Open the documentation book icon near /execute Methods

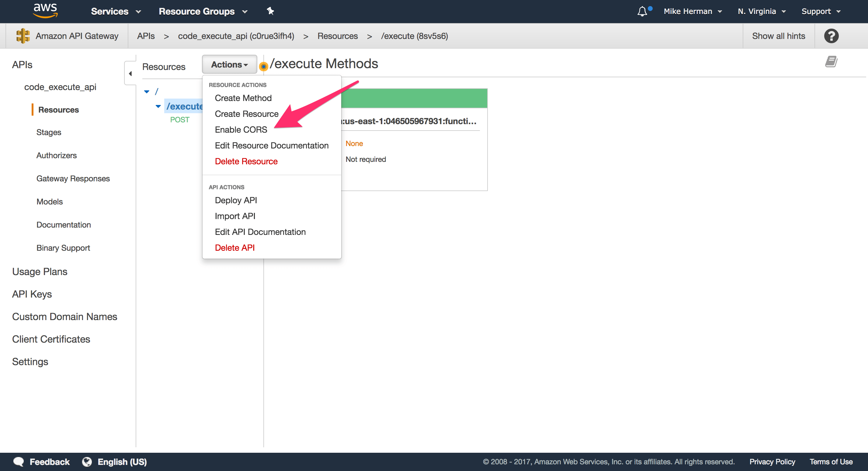pos(831,61)
